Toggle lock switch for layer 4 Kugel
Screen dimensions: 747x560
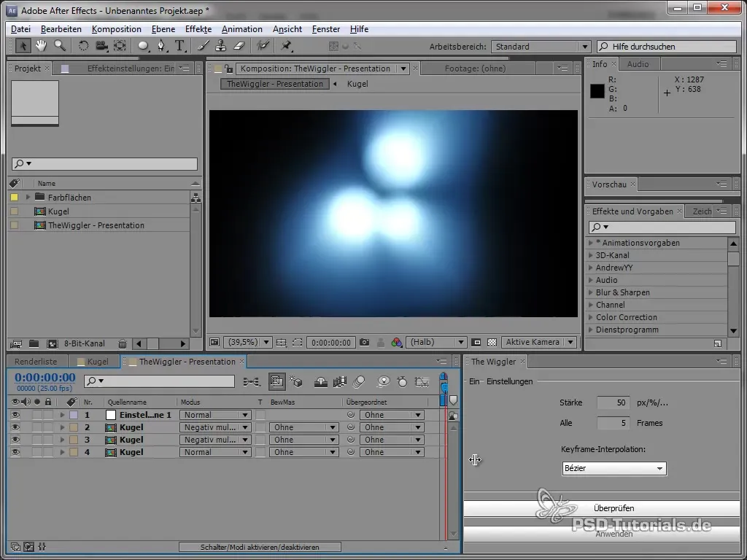coord(47,452)
